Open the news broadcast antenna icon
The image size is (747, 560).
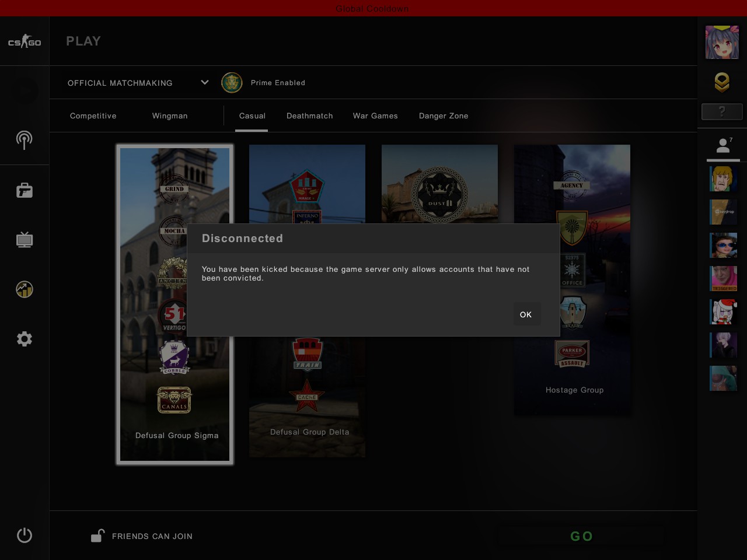24,140
